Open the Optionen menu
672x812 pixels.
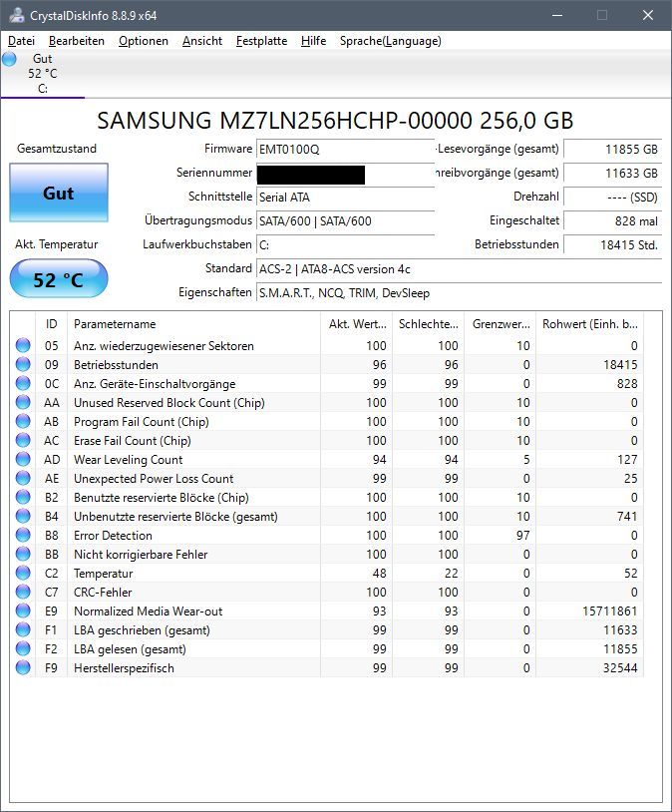(144, 41)
